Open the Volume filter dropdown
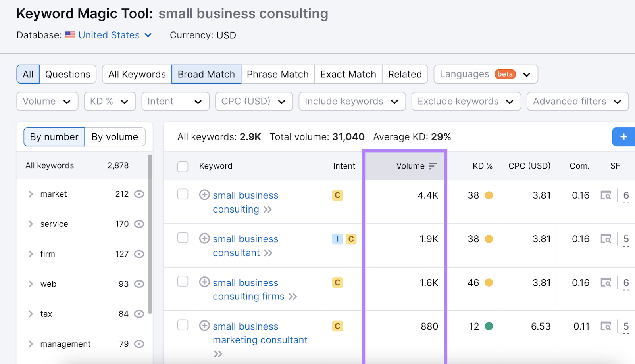 [47, 102]
